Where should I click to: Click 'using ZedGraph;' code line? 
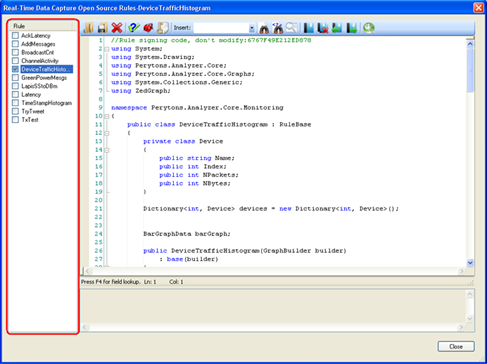coord(141,91)
